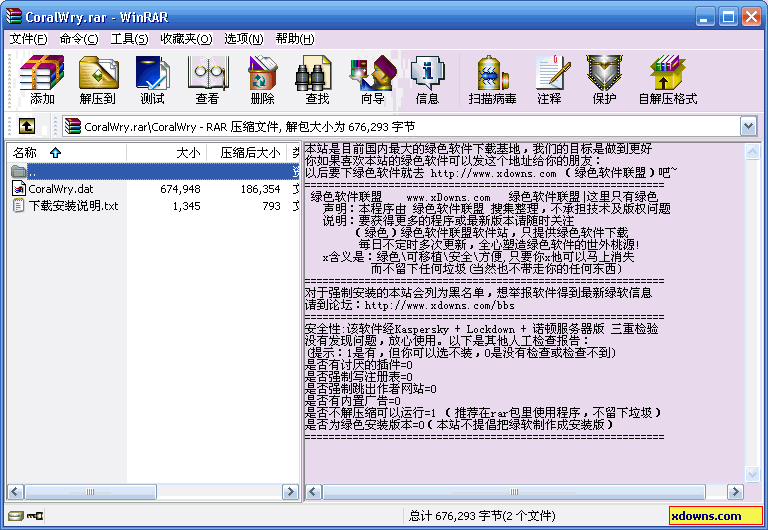Open the Options (选项) menu

tap(243, 39)
